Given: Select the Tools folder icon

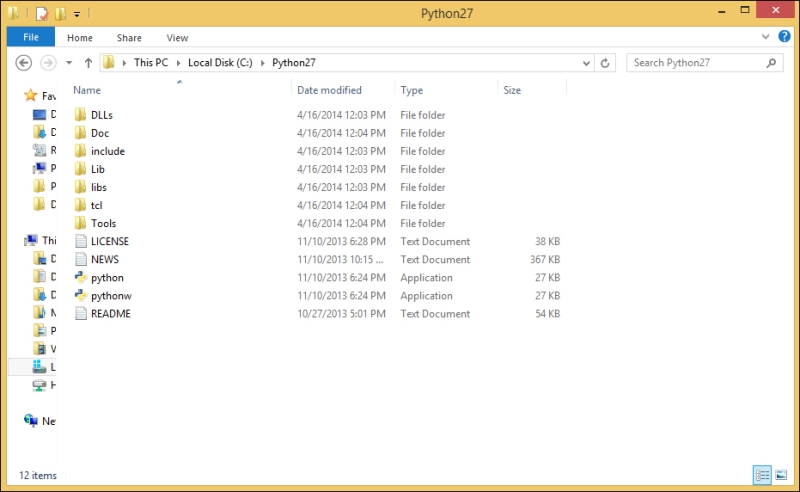Looking at the screenshot, I should click(x=80, y=223).
